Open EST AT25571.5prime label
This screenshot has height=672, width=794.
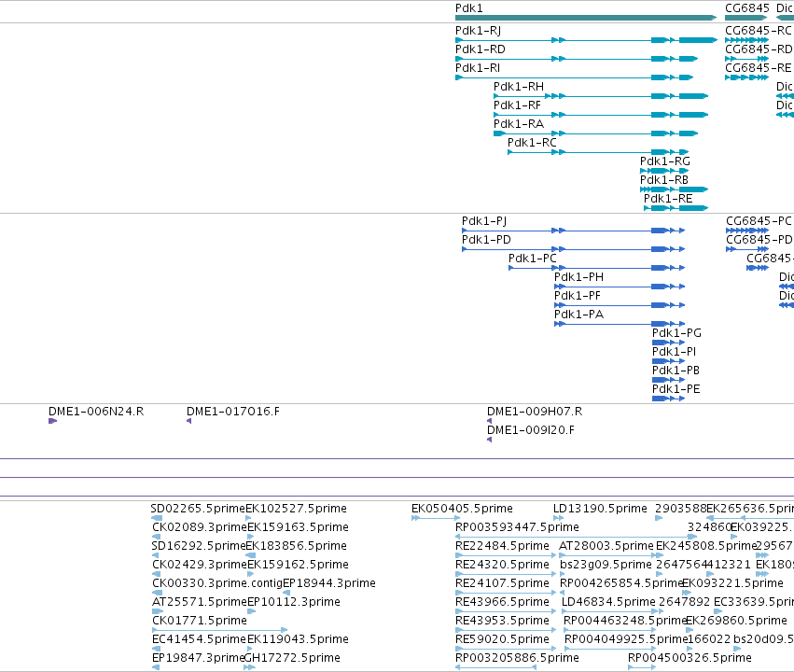[200, 602]
